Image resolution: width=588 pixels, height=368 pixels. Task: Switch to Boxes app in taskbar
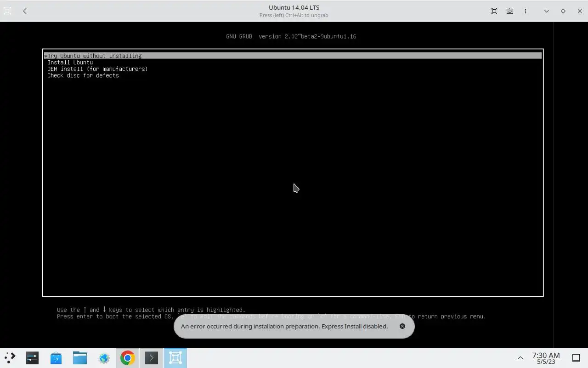click(175, 358)
